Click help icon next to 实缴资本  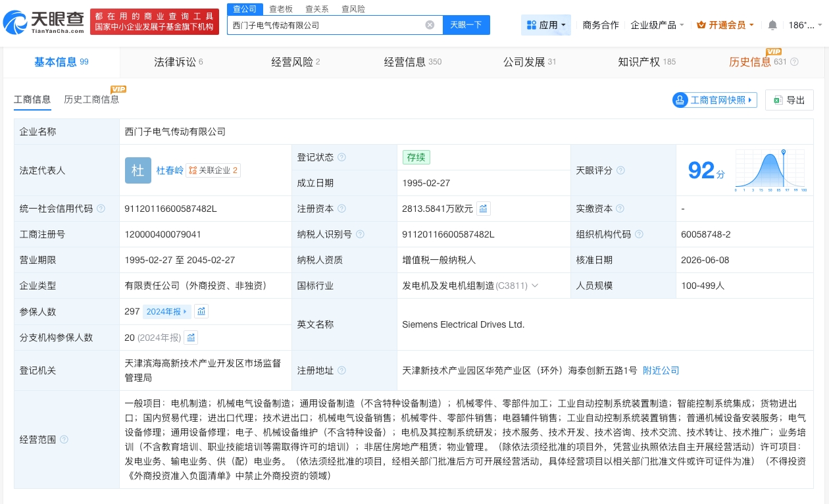[x=620, y=209]
